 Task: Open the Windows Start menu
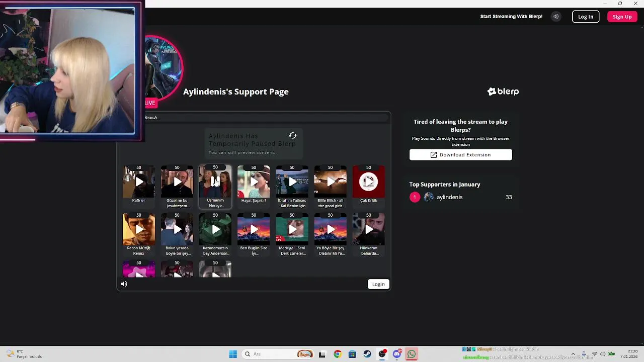tap(233, 354)
